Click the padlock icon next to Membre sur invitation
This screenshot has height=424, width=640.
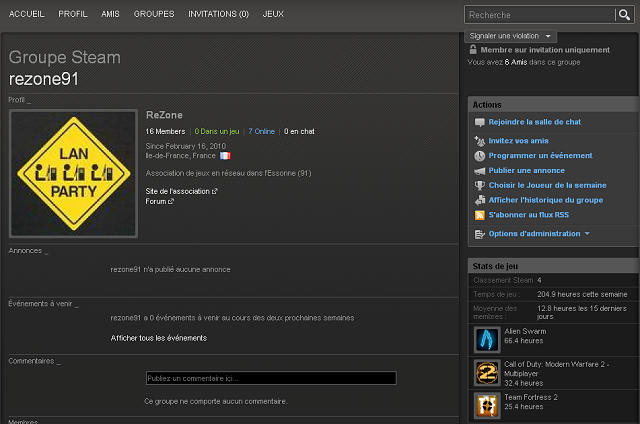coord(473,50)
